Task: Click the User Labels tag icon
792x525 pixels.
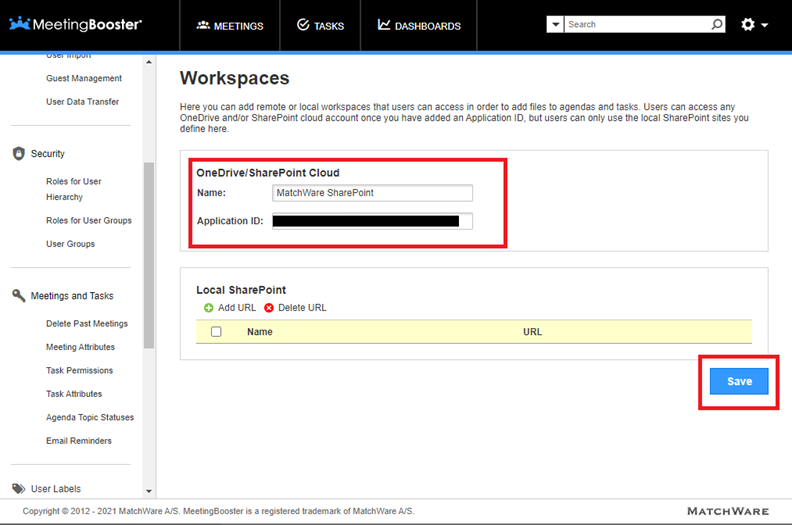Action: [19, 489]
